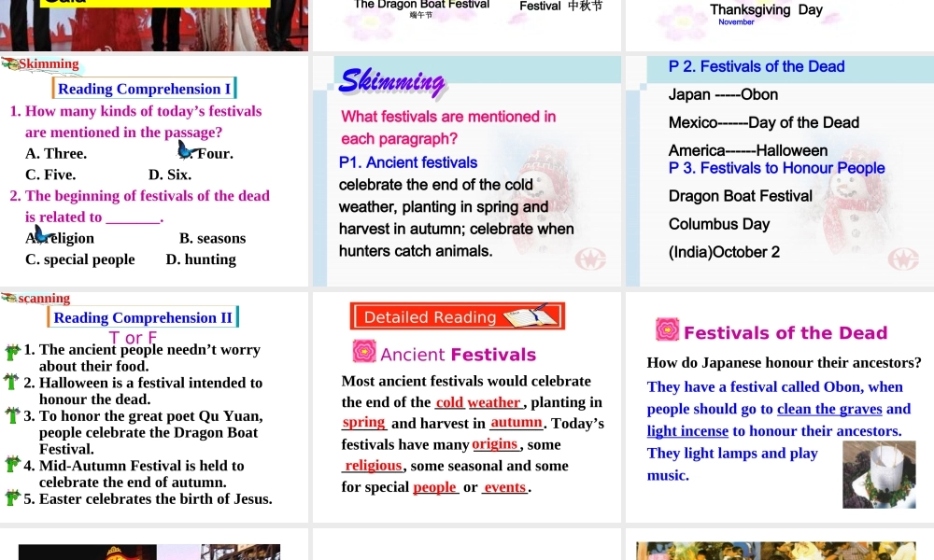Click the "(India)October 2" line

(724, 252)
